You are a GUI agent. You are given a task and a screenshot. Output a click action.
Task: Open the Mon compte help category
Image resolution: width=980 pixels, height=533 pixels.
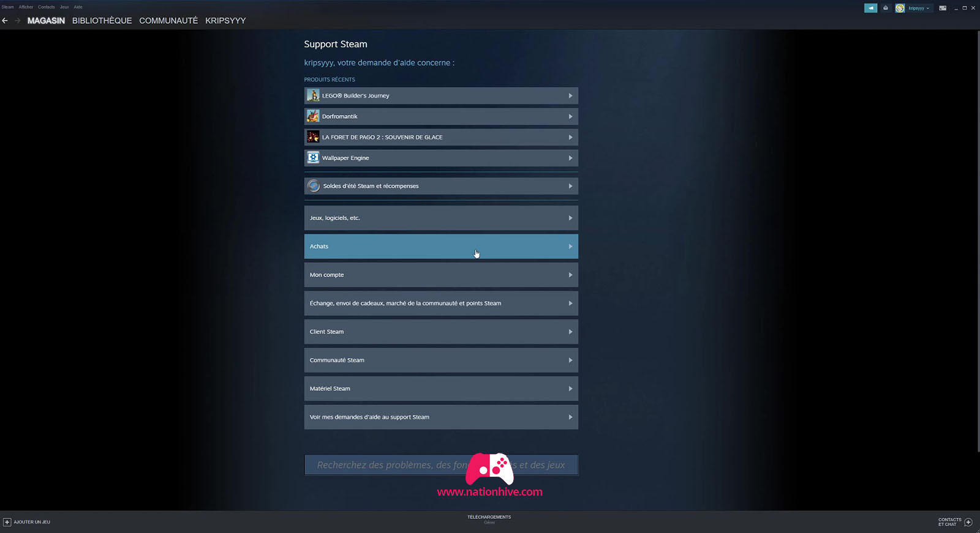(441, 275)
